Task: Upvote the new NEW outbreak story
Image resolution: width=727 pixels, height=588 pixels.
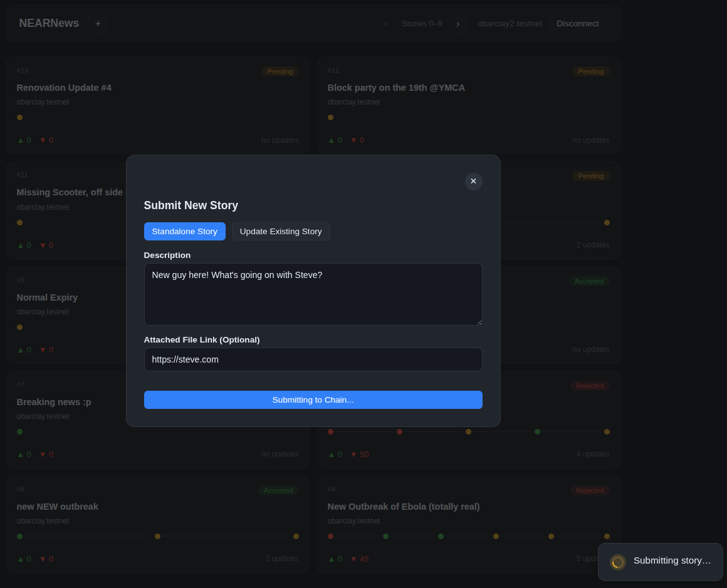Action: (24, 559)
